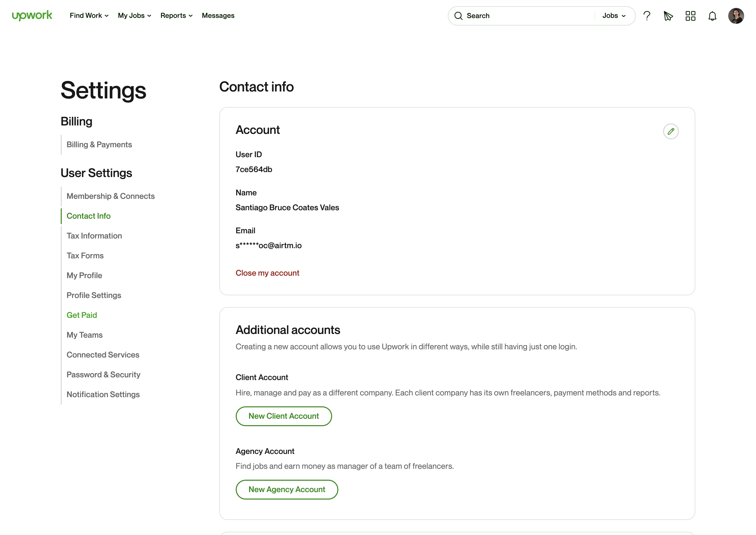Image resolution: width=756 pixels, height=535 pixels.
Task: Open Connected Services settings
Action: point(103,355)
